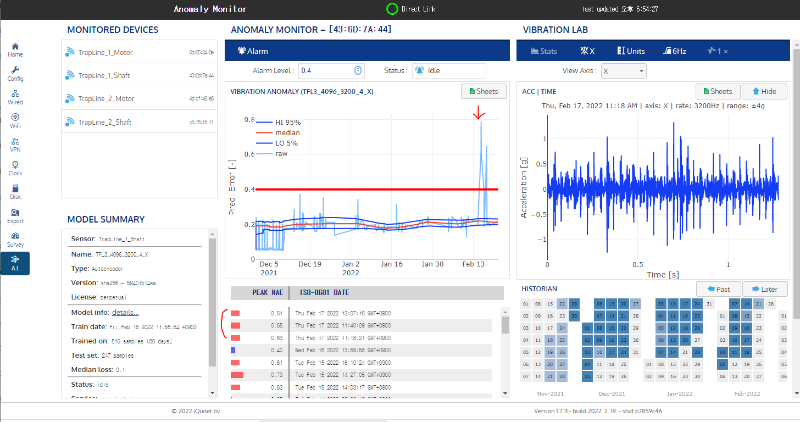Select the 0.40 peak row on Wed Feb 16

pos(361,350)
